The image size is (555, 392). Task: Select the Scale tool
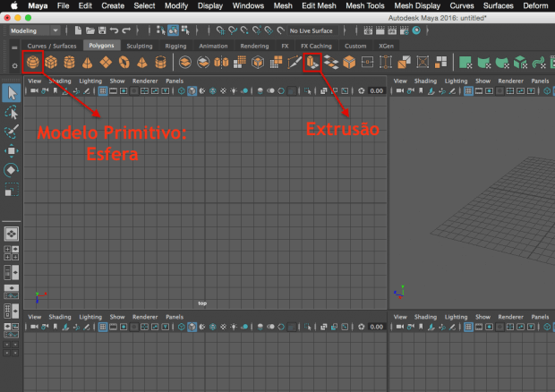click(12, 190)
